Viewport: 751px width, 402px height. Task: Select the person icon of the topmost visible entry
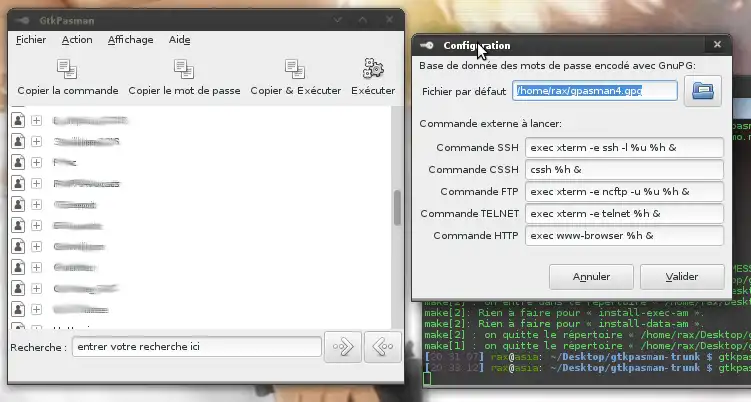click(18, 120)
